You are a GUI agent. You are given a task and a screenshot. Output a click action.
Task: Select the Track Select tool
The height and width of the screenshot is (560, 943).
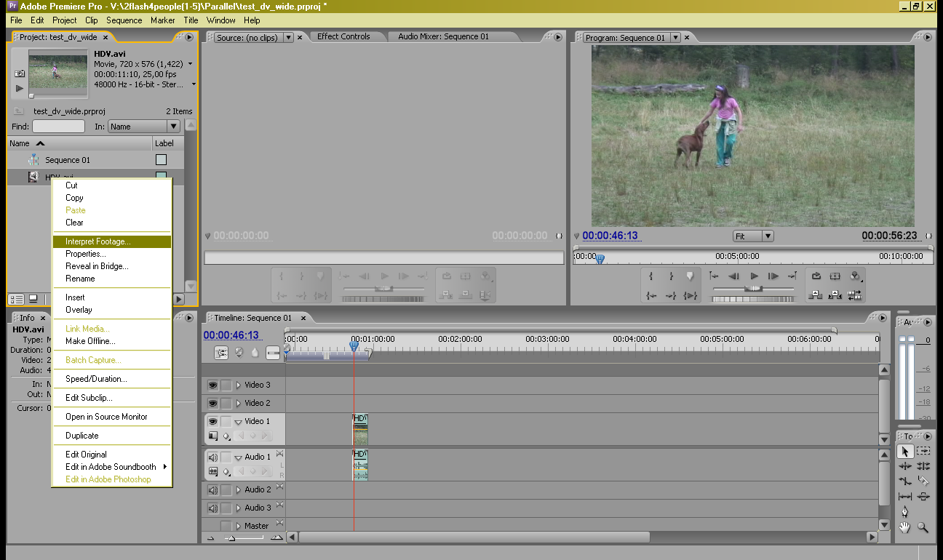[923, 452]
